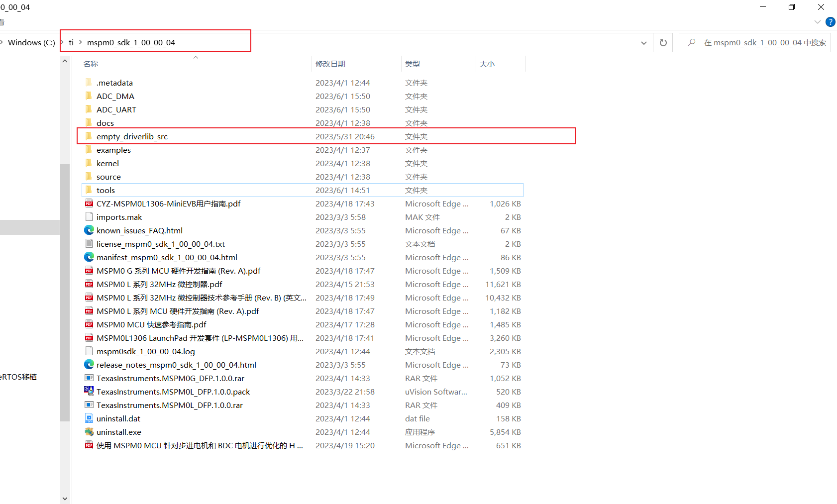Click the 2023/5/31 20:46 date cell
The image size is (837, 504).
pyautogui.click(x=345, y=136)
